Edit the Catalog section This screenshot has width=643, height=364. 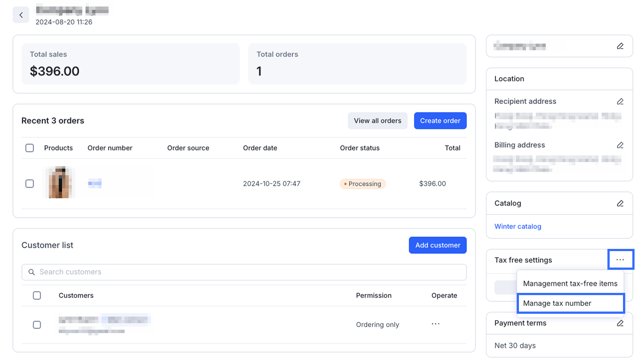pyautogui.click(x=620, y=203)
